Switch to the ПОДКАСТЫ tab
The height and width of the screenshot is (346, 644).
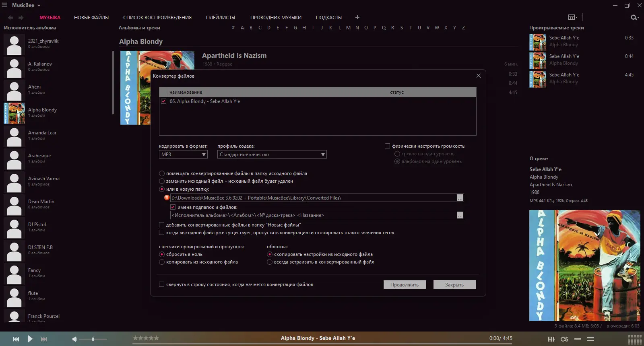[x=329, y=18]
